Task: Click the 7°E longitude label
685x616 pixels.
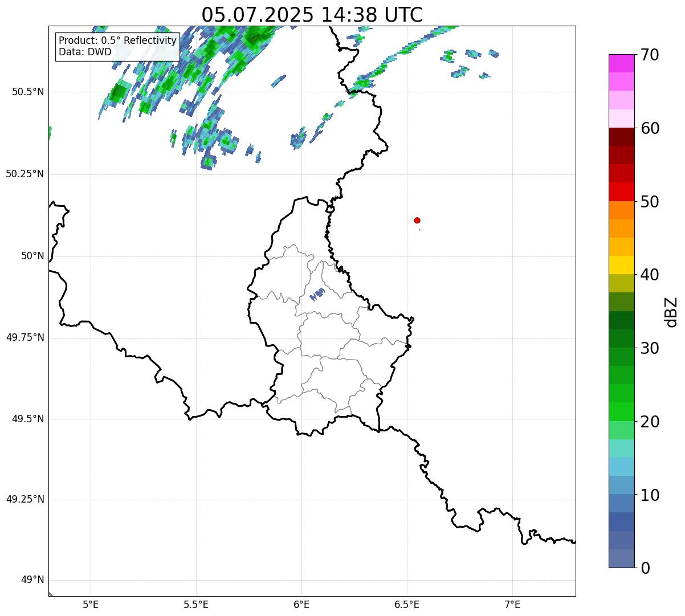Action: 513,605
